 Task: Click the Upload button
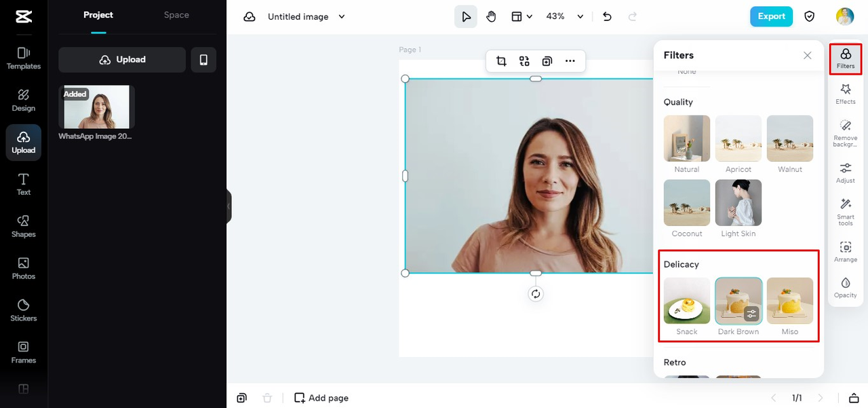(x=122, y=60)
